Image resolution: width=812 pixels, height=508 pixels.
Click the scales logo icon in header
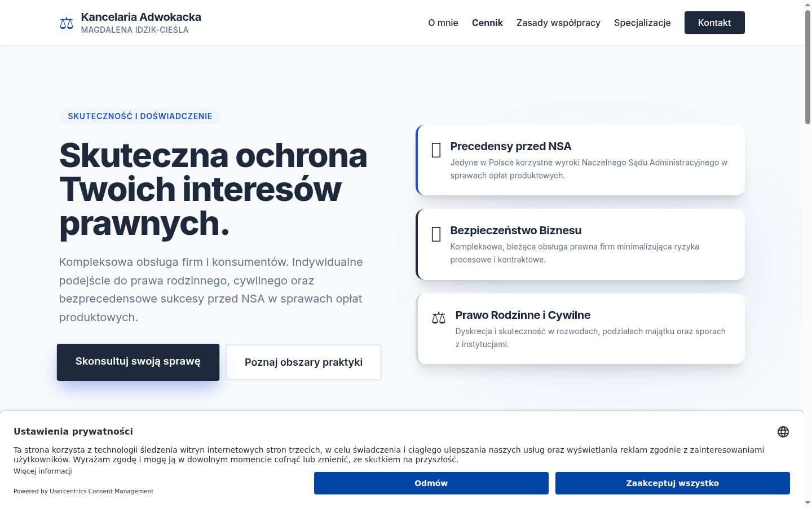[67, 23]
